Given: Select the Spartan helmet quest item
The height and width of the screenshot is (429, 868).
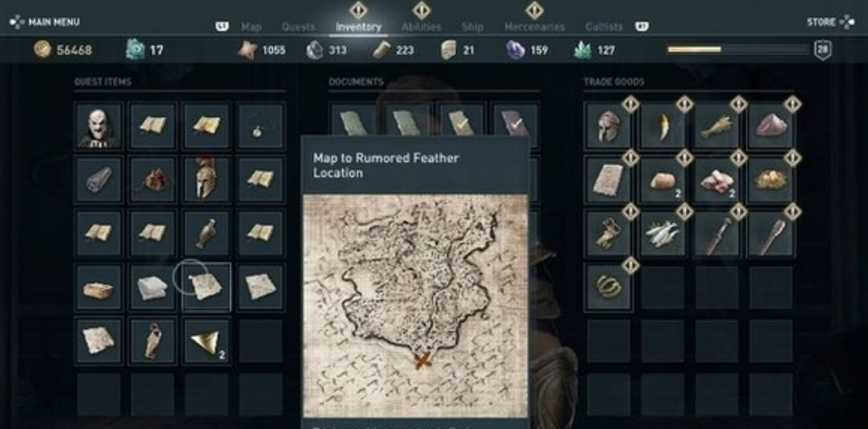Looking at the screenshot, I should coord(206,179).
